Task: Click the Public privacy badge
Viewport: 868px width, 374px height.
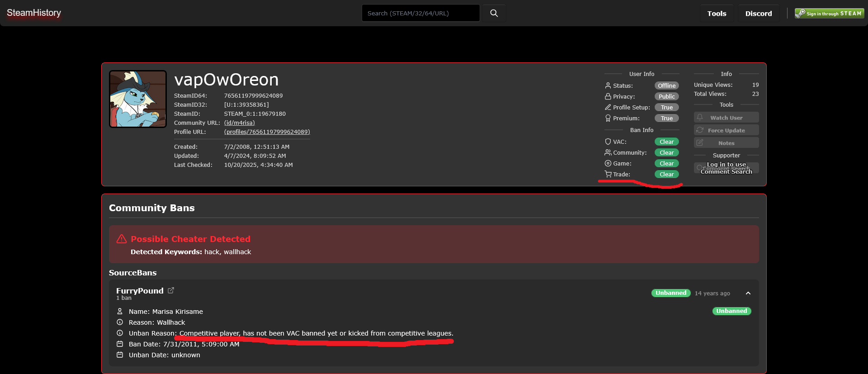Action: pos(667,96)
